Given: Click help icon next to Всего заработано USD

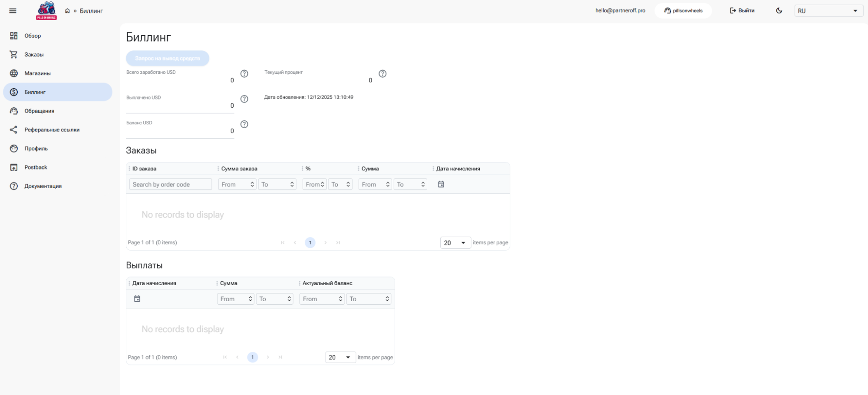Looking at the screenshot, I should click(244, 74).
